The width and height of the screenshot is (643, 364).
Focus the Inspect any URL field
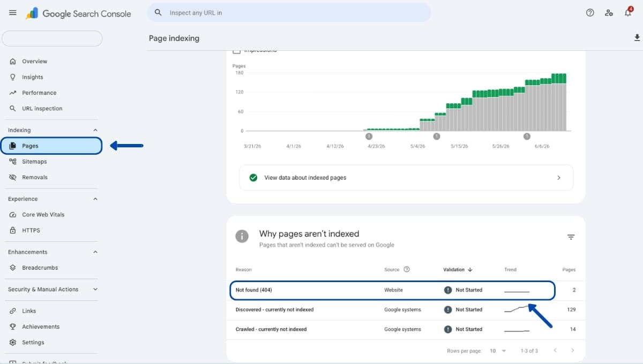[x=289, y=12]
